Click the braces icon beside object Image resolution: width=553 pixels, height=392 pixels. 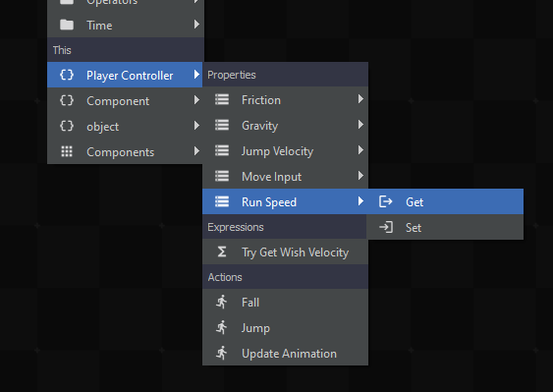[x=67, y=126]
